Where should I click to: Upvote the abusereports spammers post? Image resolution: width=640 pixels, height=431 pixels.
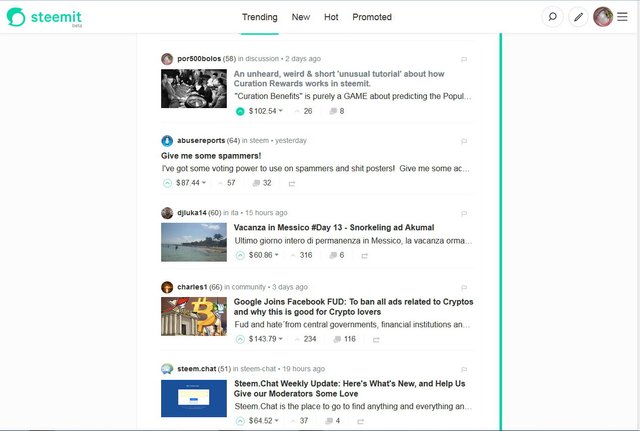click(167, 183)
